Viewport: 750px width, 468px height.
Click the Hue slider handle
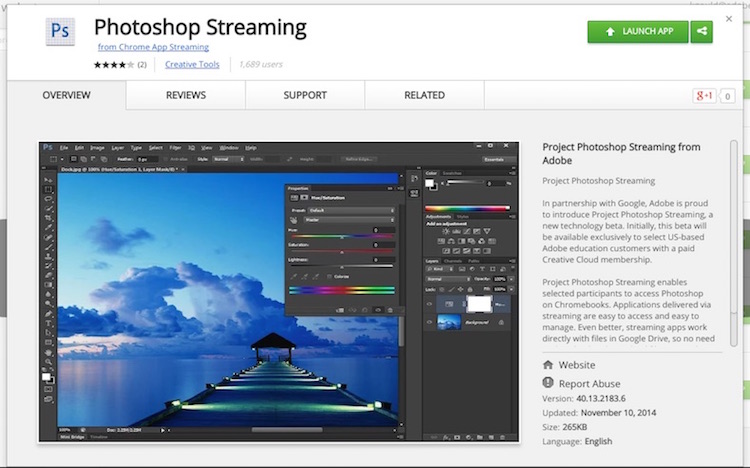point(342,237)
